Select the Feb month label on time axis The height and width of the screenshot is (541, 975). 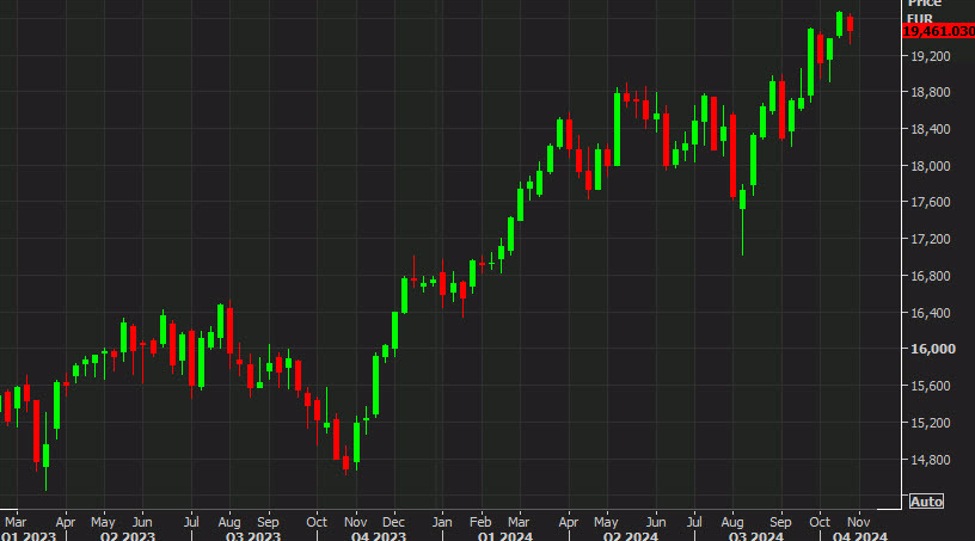point(481,521)
